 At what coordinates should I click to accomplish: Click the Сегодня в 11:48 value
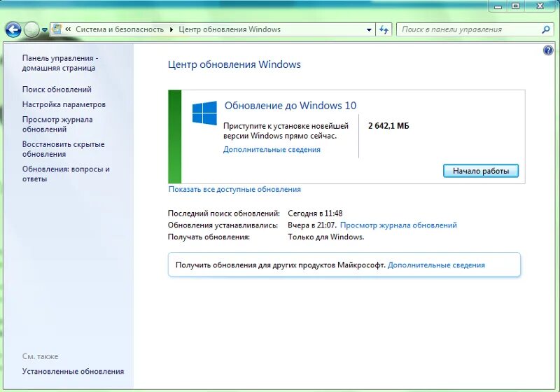tap(315, 213)
